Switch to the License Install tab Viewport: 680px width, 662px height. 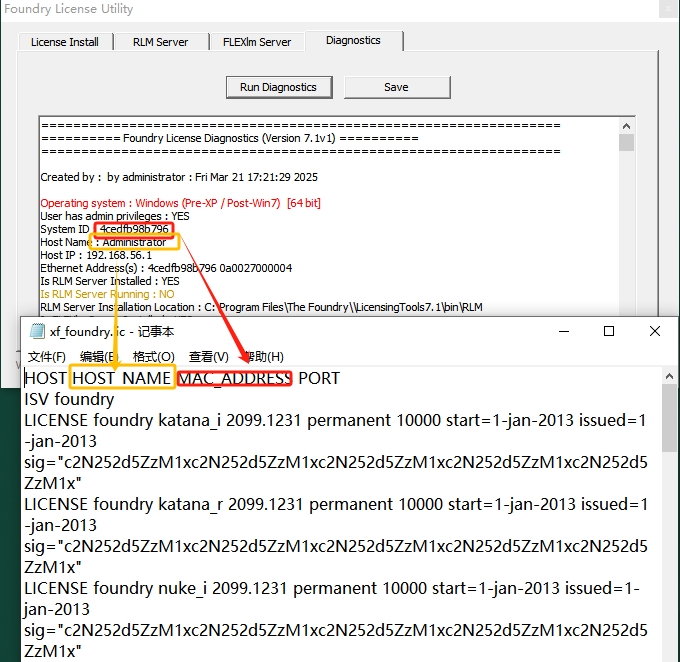coord(64,42)
